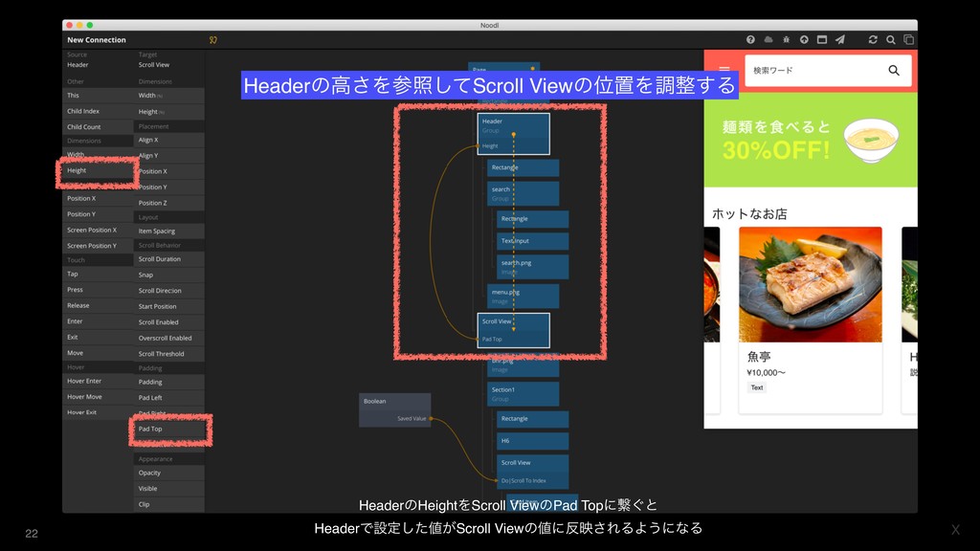The height and width of the screenshot is (551, 980).
Task: Pick "Scroll Direction" target input
Action: 168,291
